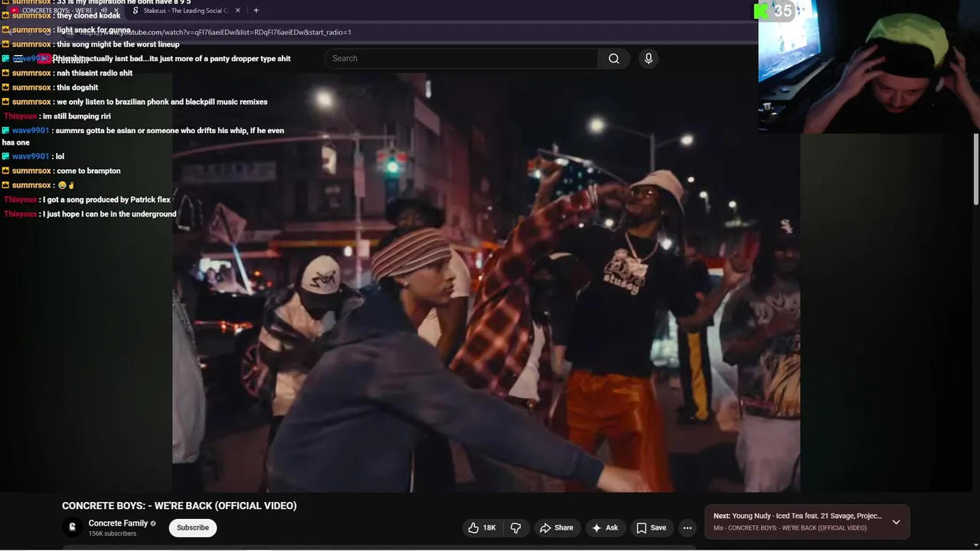Image resolution: width=980 pixels, height=551 pixels.
Task: Click the Mix - CONCRETE BOYS playlist label
Action: pos(790,528)
